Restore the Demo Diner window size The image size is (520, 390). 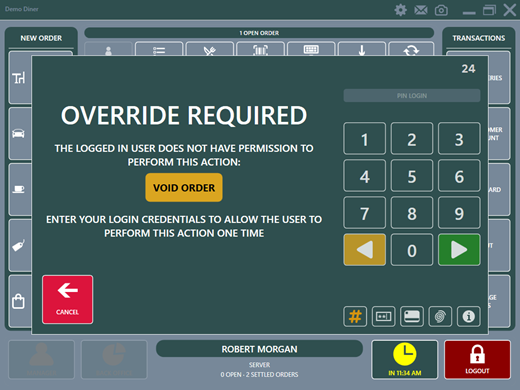[x=489, y=10]
